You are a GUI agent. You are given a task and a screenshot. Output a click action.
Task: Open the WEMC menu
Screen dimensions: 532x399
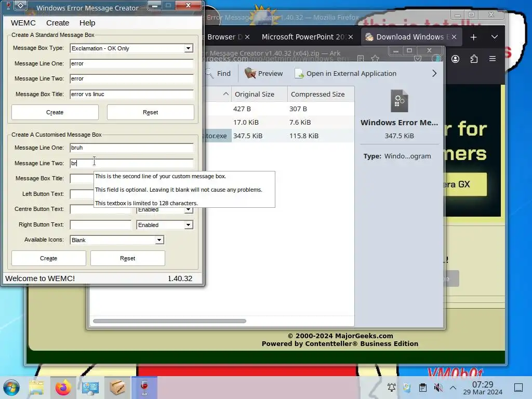point(23,23)
